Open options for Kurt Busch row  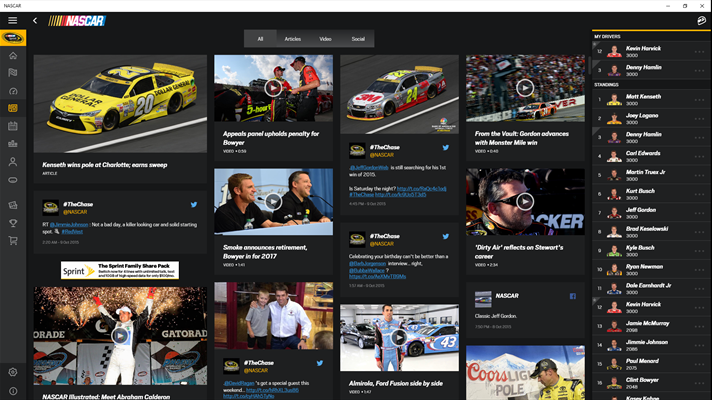699,194
